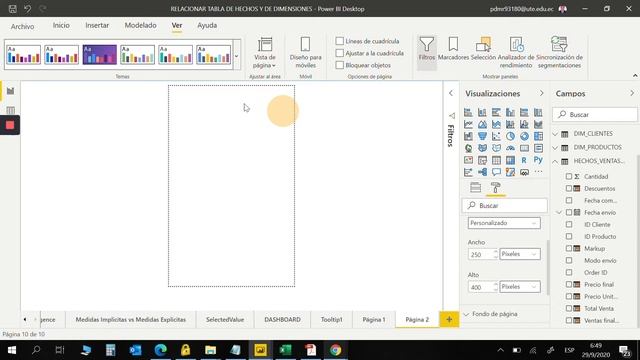This screenshot has height=360, width=640.
Task: Click the Campos search box
Action: 595,115
